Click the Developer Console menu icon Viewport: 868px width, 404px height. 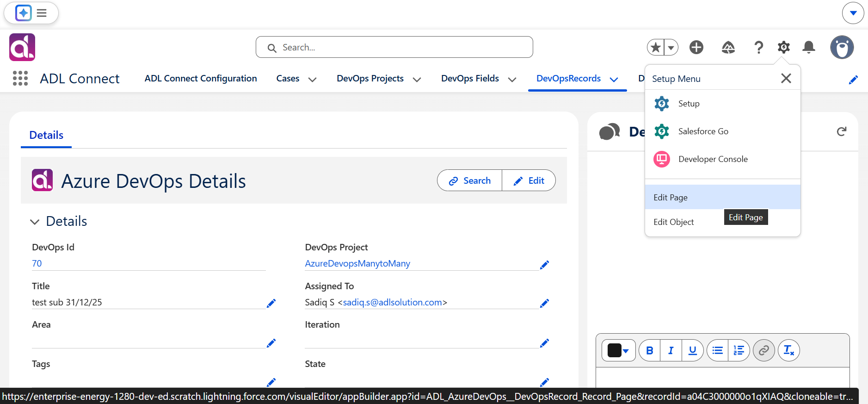[662, 159]
